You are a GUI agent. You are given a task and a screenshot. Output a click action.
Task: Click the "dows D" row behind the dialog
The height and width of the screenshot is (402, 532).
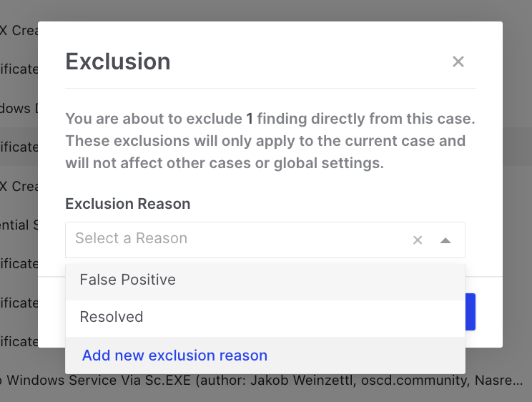pyautogui.click(x=19, y=109)
